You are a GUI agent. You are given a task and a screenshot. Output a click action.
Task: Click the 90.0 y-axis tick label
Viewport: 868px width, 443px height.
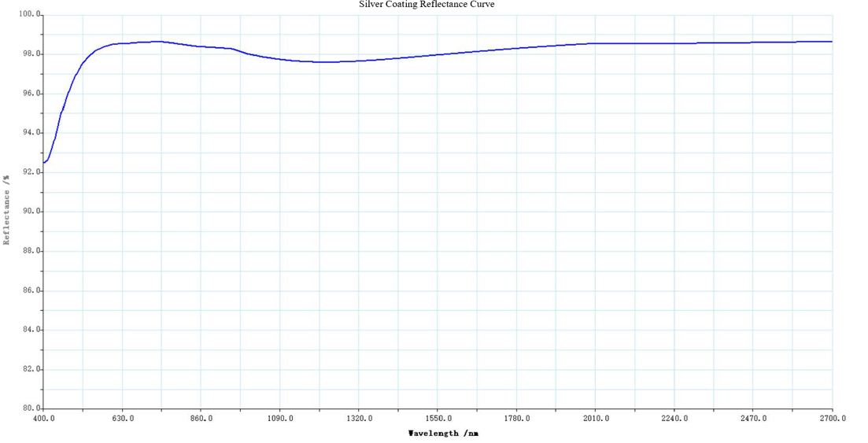pos(30,212)
